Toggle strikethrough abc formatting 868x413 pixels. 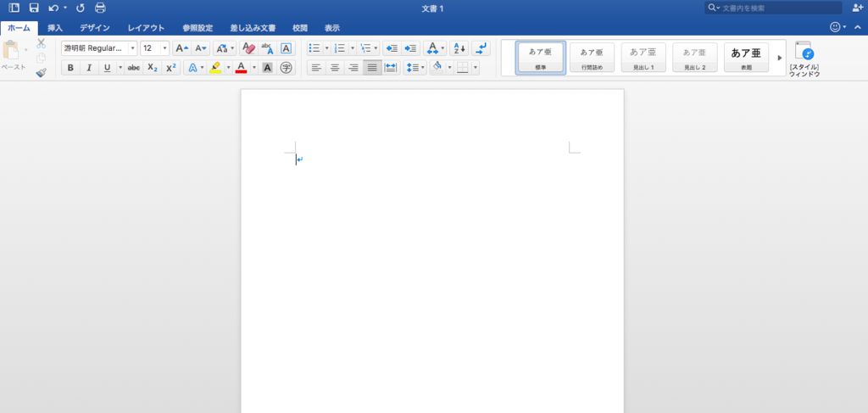(x=134, y=68)
